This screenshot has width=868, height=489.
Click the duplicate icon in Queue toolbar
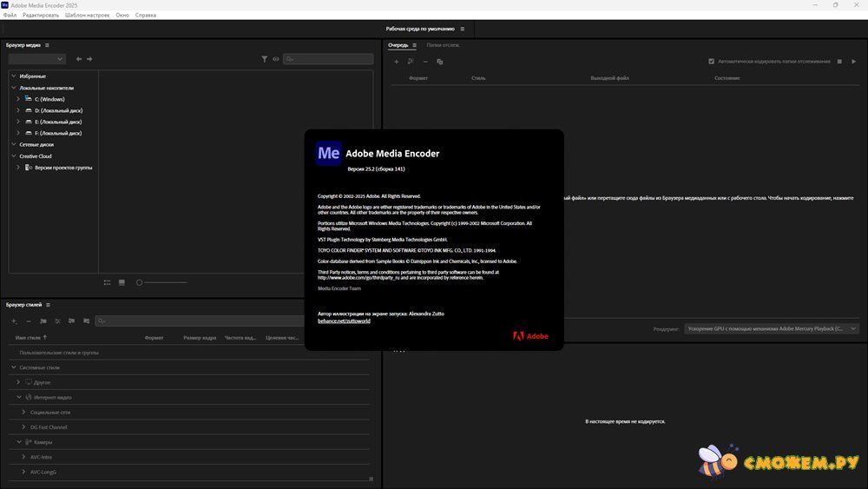click(x=440, y=62)
